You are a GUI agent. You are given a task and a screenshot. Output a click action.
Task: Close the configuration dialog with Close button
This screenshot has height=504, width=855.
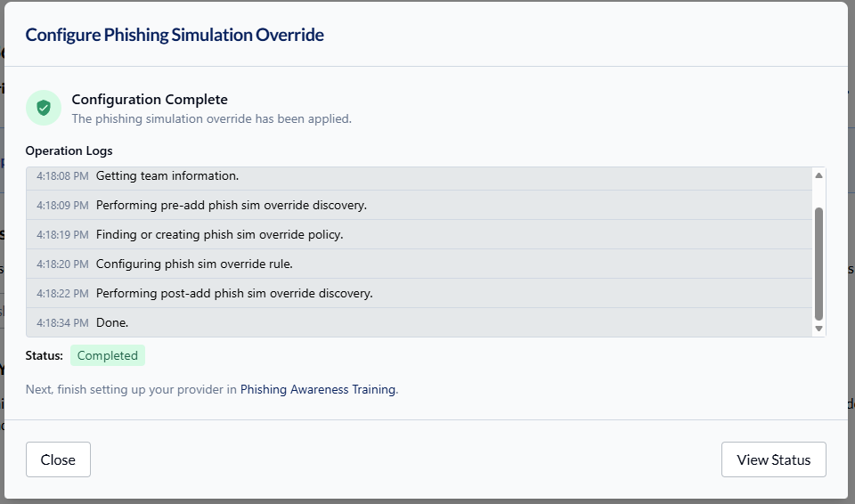tap(58, 459)
